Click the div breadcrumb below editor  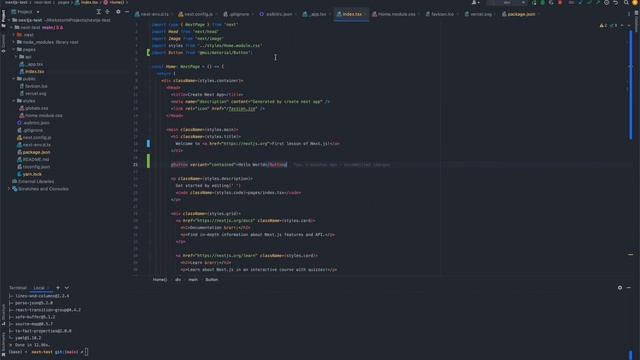click(x=178, y=280)
